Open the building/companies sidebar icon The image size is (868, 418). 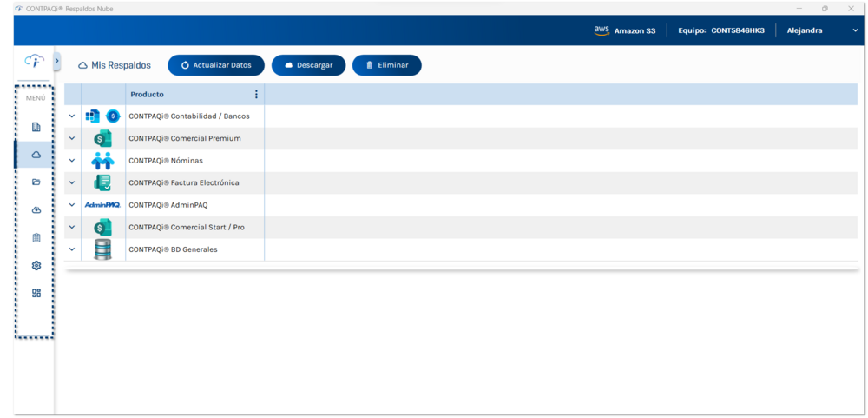tap(36, 128)
